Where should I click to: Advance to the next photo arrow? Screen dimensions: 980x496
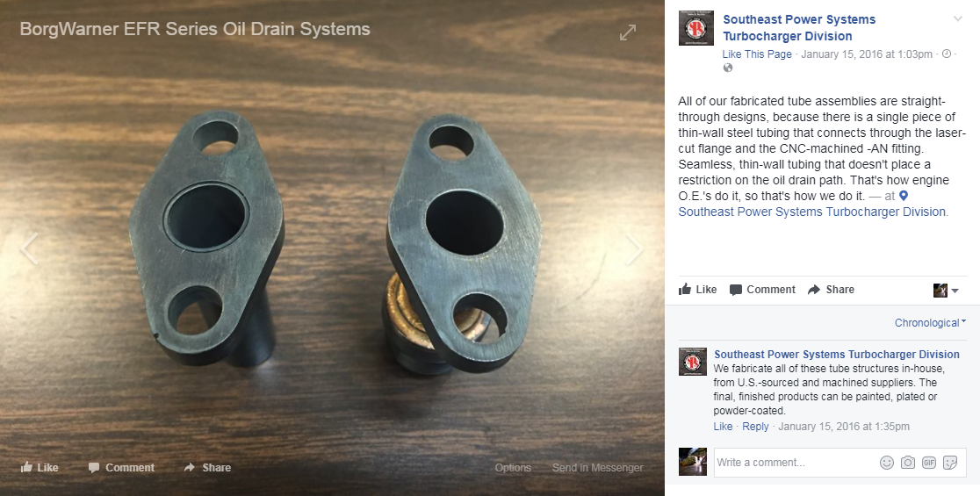pyautogui.click(x=634, y=248)
